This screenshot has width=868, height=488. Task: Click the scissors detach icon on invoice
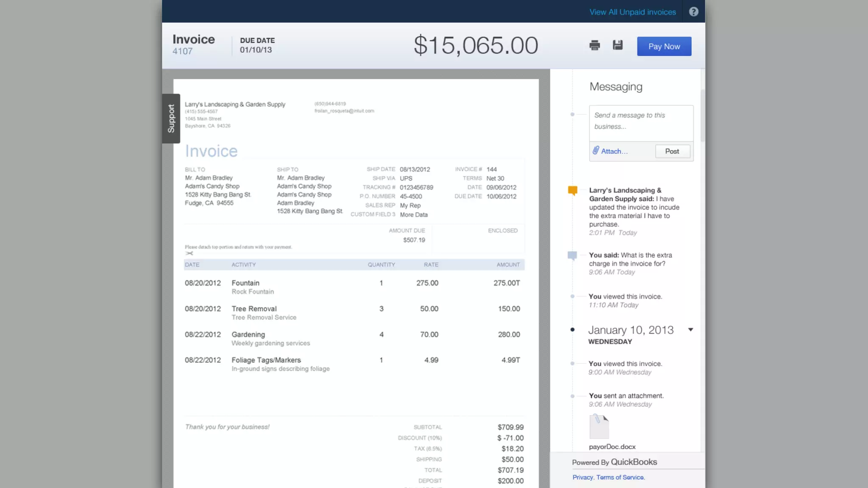(x=189, y=253)
